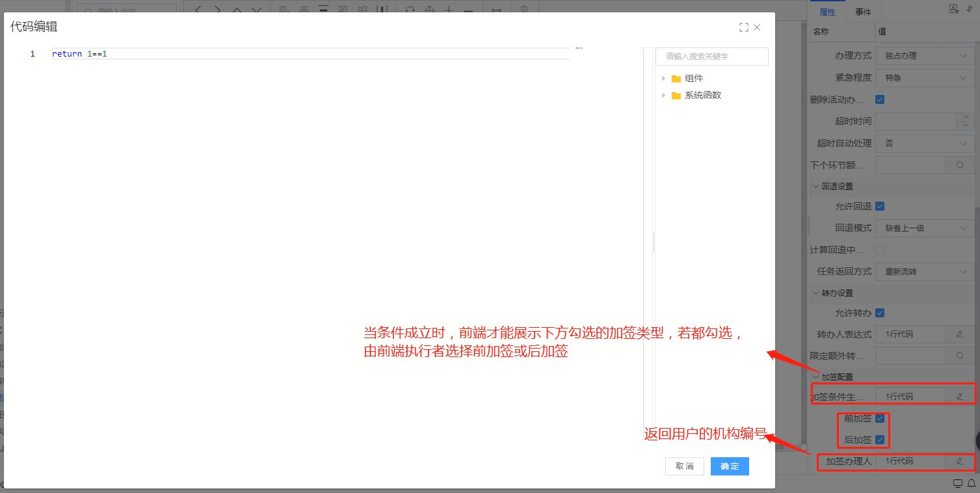
Task: Click the search icon for 下个环节额 field
Action: (x=959, y=165)
